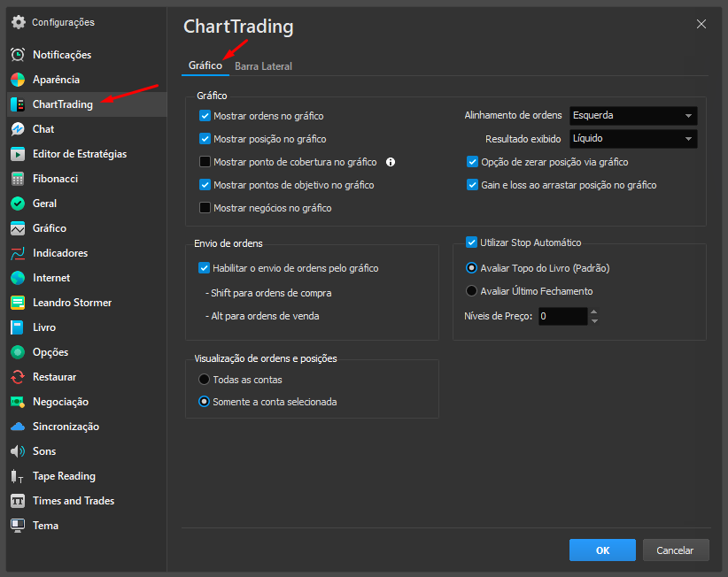
Task: Toggle Mostrar posição no gráfico checkbox
Action: (205, 139)
